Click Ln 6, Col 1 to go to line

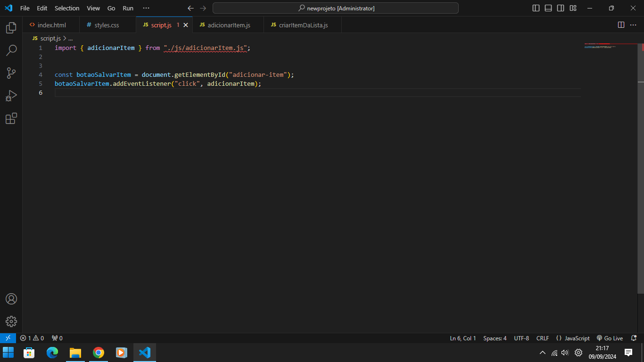click(463, 338)
